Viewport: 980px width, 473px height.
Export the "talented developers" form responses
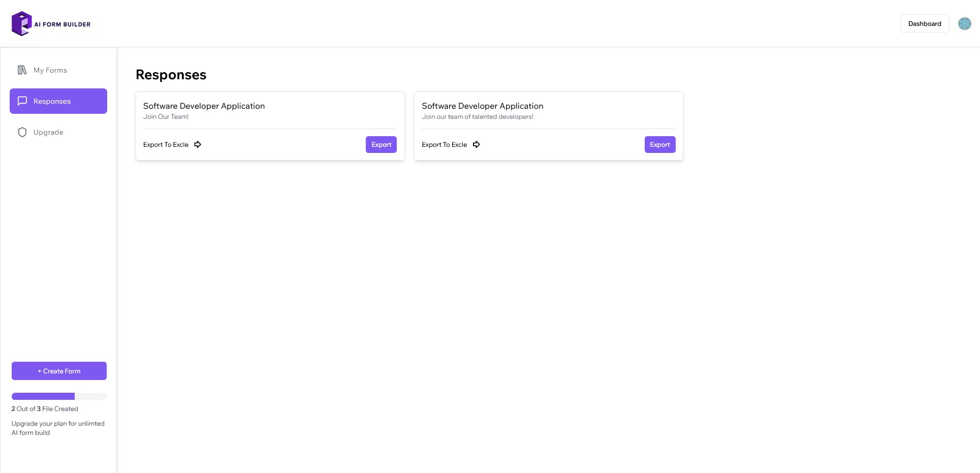point(659,145)
